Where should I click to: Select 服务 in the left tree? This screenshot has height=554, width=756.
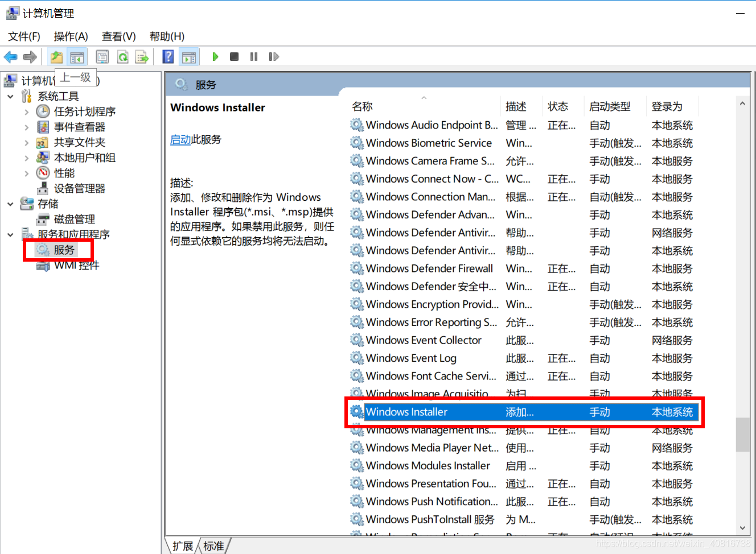tap(64, 250)
